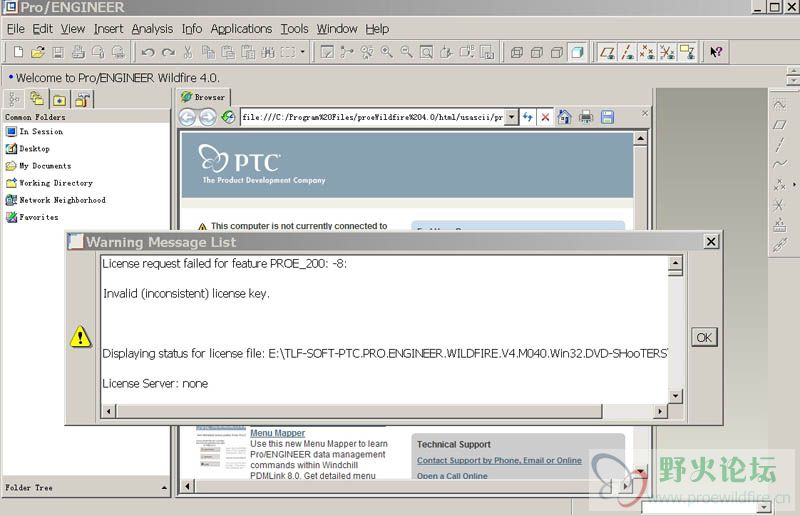Open the Insert menu
The width and height of the screenshot is (800, 516).
tap(108, 29)
